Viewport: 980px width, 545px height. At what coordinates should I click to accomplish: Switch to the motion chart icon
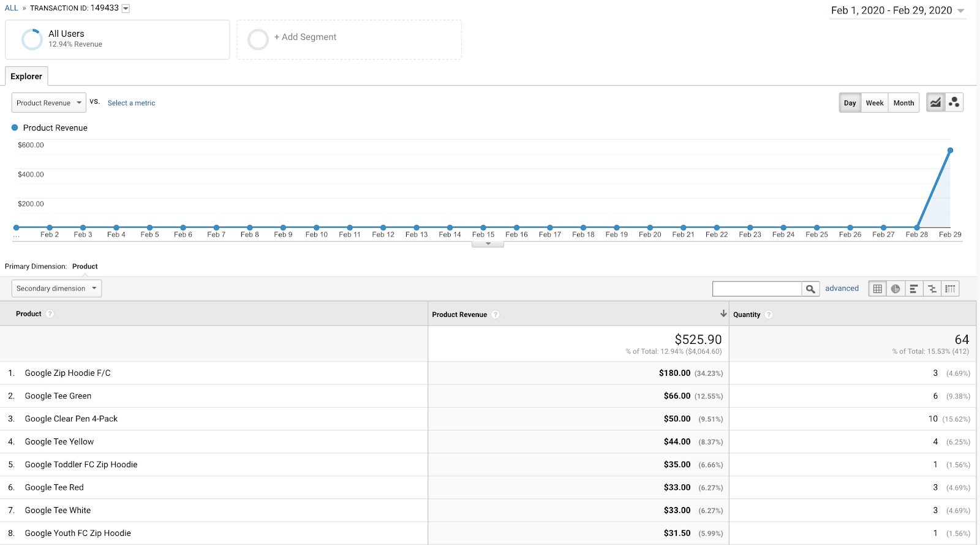(x=954, y=102)
